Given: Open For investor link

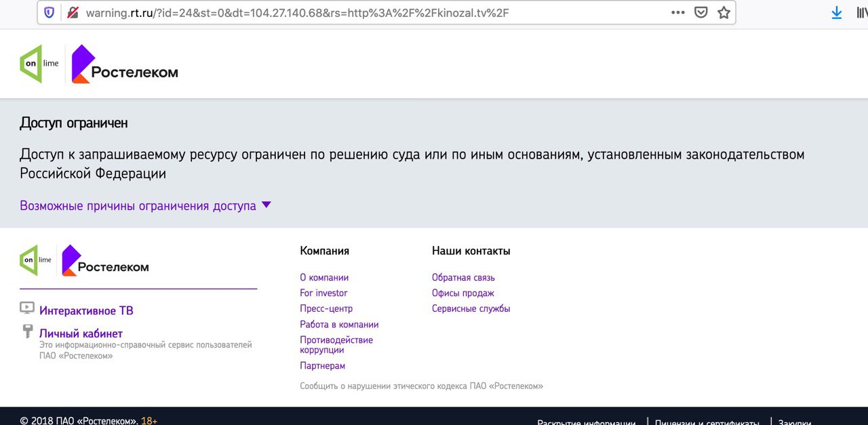Looking at the screenshot, I should point(323,293).
